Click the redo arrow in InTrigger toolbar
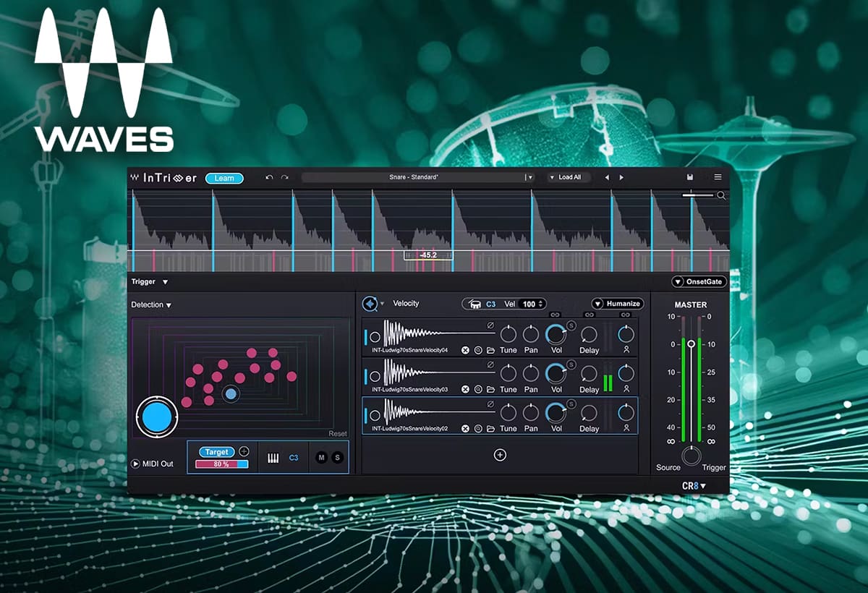Screen dimensions: 868x593 click(x=284, y=178)
